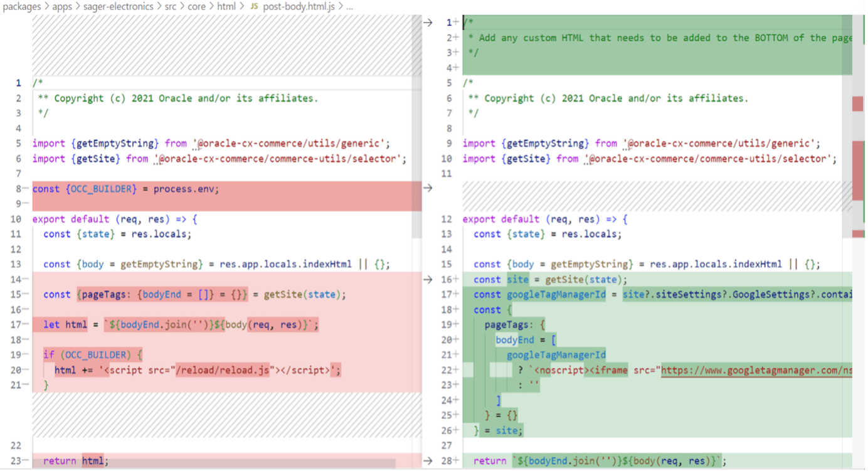Screen dimensions: 868x471
Task: Click 'const site = getSite(state);' on right
Action: coord(550,280)
